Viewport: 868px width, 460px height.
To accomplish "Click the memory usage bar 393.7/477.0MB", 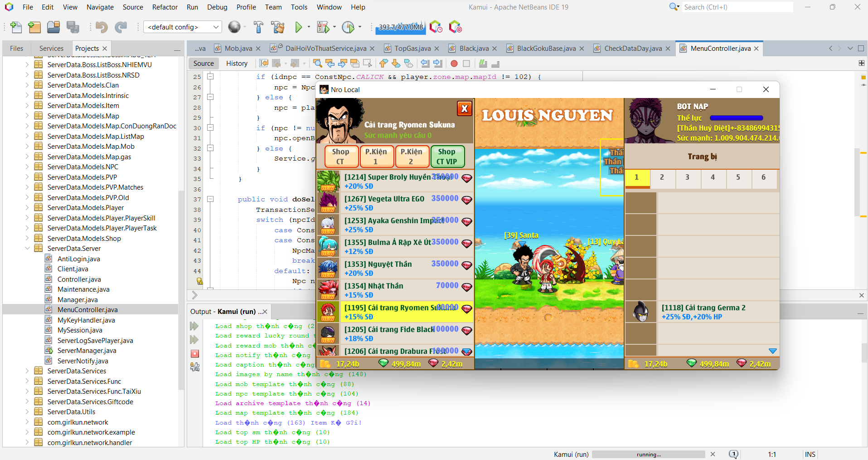I will (400, 27).
